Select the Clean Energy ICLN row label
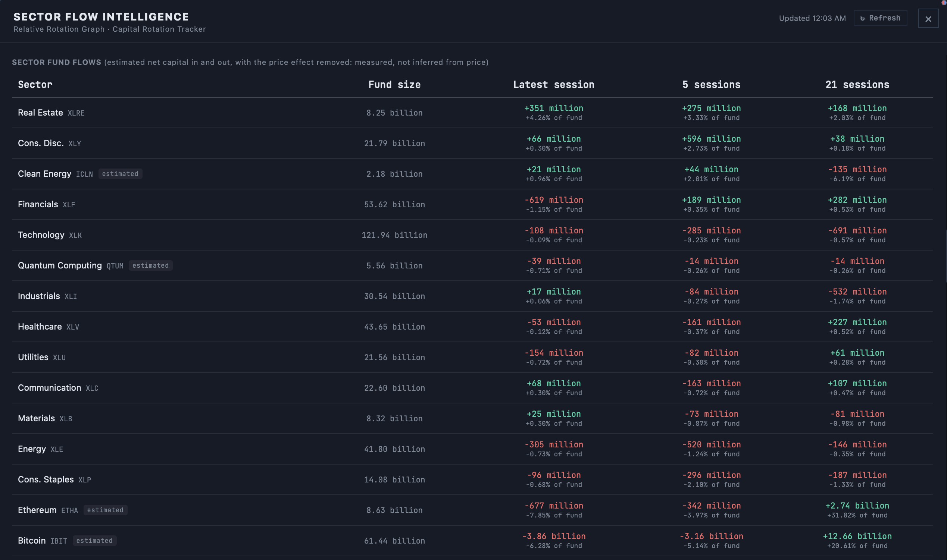Image resolution: width=947 pixels, height=560 pixels. point(55,174)
